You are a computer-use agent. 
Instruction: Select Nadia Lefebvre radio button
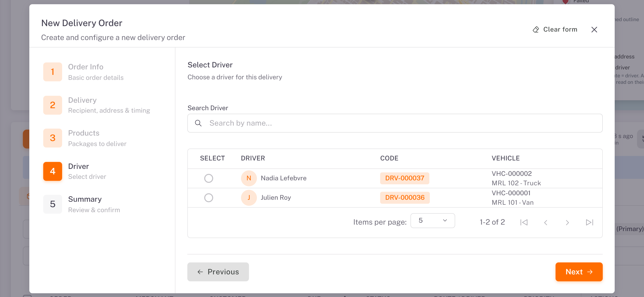[x=208, y=178]
